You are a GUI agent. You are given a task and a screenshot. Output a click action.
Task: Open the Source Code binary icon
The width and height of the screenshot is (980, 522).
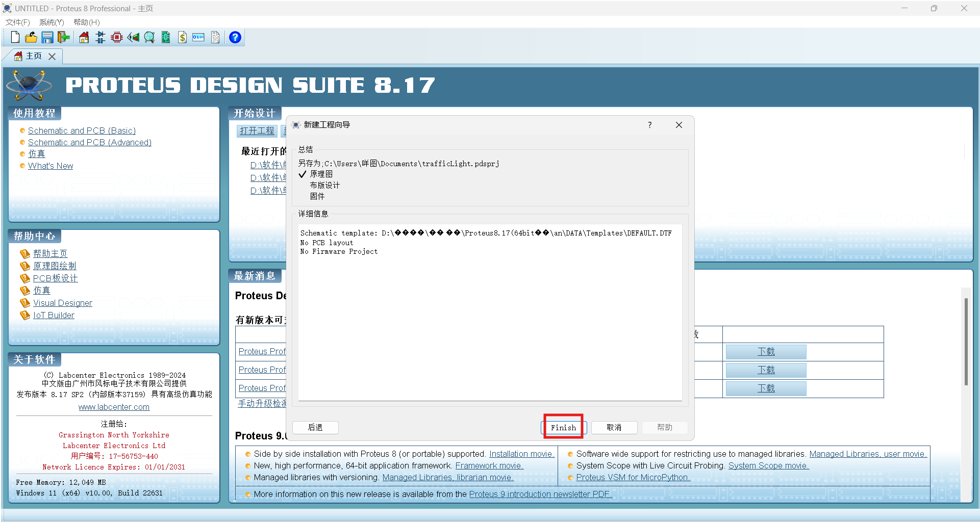click(198, 37)
